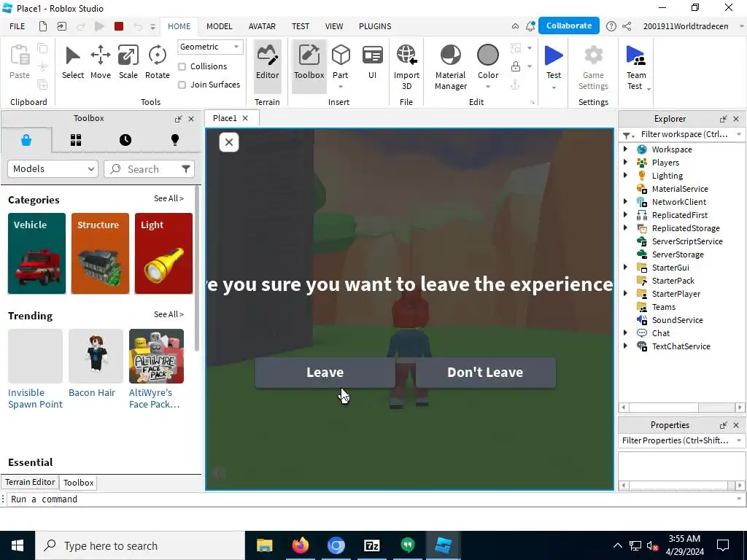The width and height of the screenshot is (747, 560).
Task: Click See All next to Categories
Action: [x=169, y=198]
